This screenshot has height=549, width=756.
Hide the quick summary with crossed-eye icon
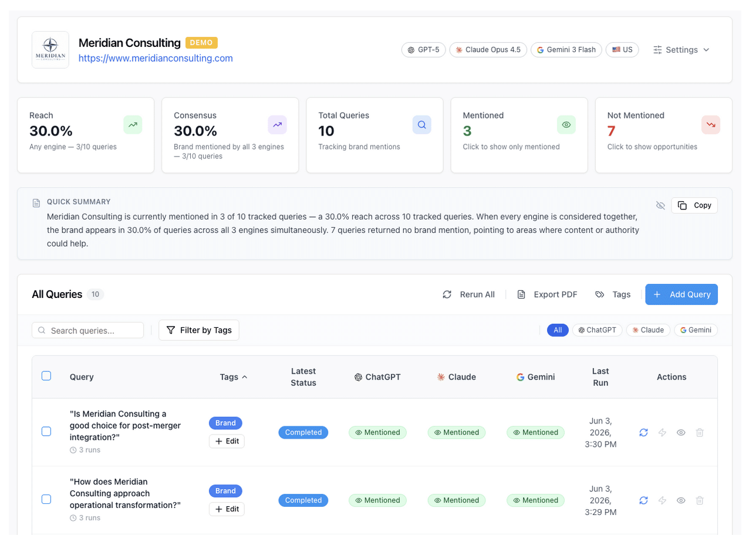660,205
